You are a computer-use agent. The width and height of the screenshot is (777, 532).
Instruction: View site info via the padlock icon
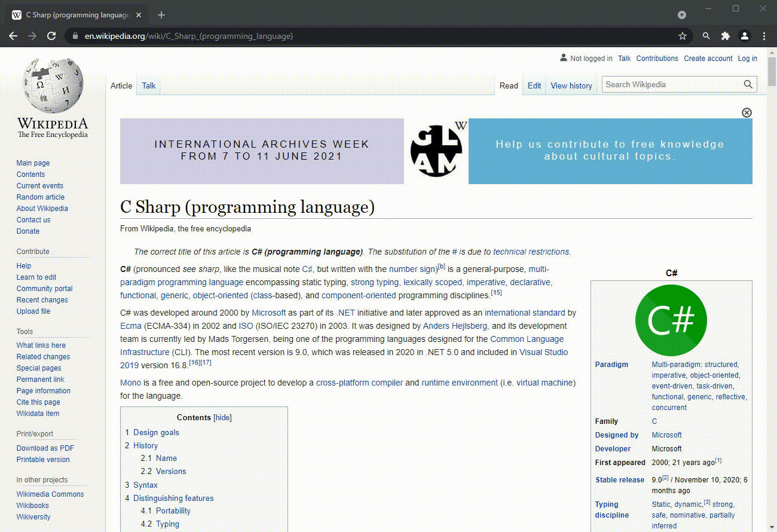75,36
